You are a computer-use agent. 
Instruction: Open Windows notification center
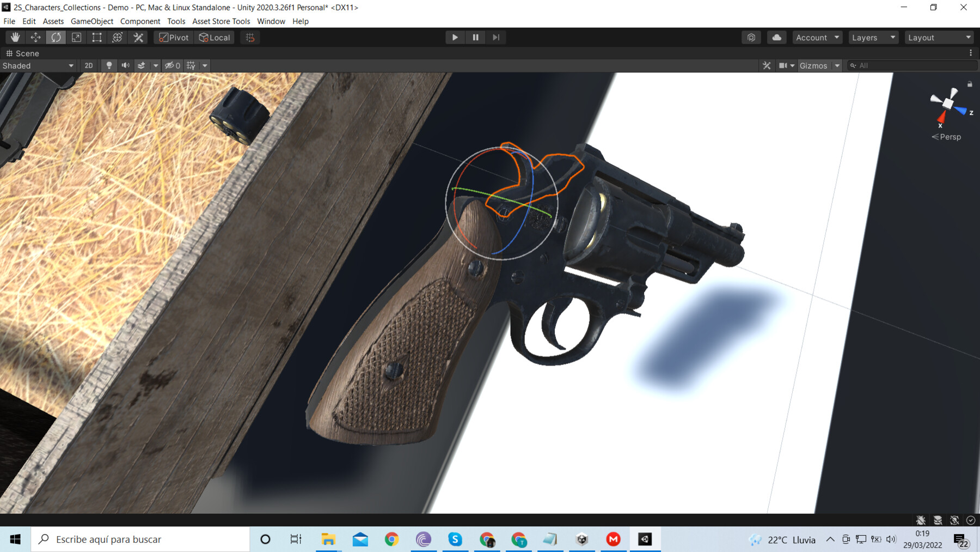[x=962, y=540]
